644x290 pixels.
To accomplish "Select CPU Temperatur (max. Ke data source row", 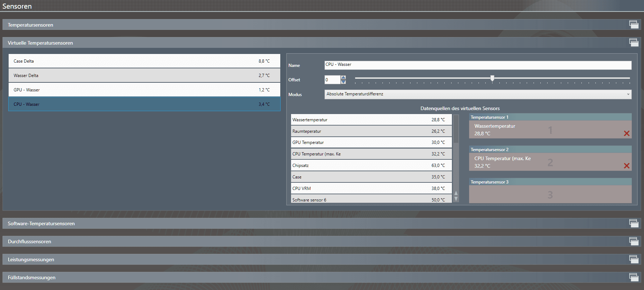I will pyautogui.click(x=371, y=154).
